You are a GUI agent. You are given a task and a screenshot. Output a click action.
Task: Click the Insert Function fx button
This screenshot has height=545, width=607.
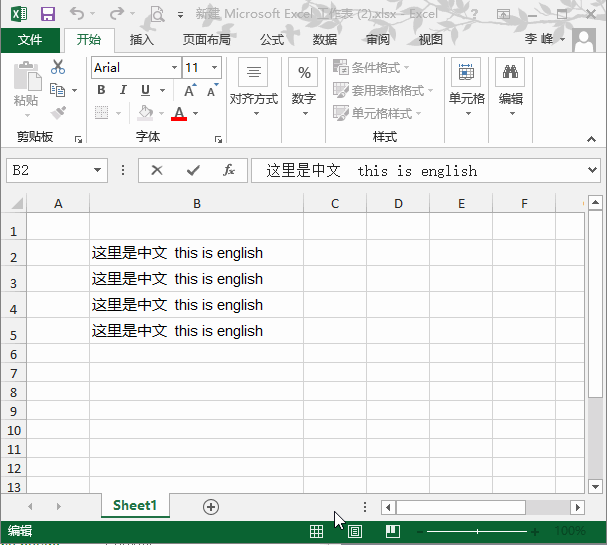229,170
